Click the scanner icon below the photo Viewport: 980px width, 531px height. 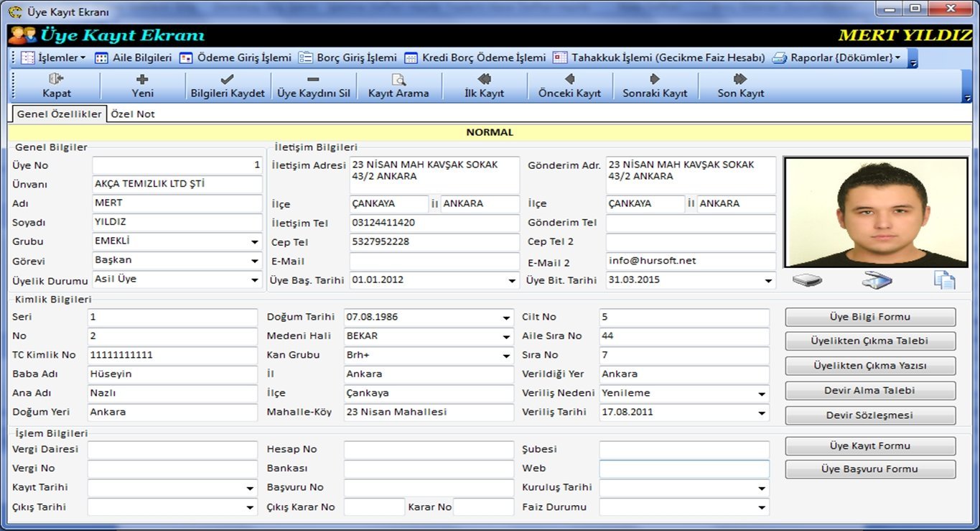[x=877, y=280]
